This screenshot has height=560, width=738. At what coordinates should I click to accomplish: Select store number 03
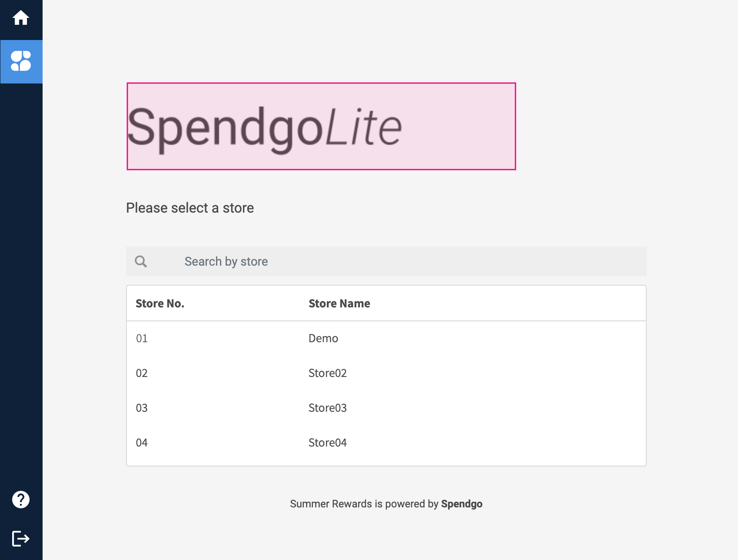(x=142, y=408)
